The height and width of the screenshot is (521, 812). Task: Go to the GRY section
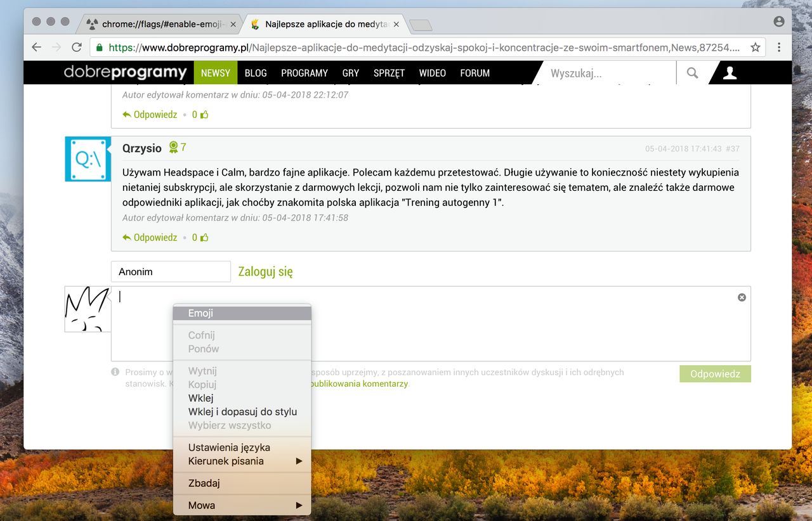click(x=351, y=73)
